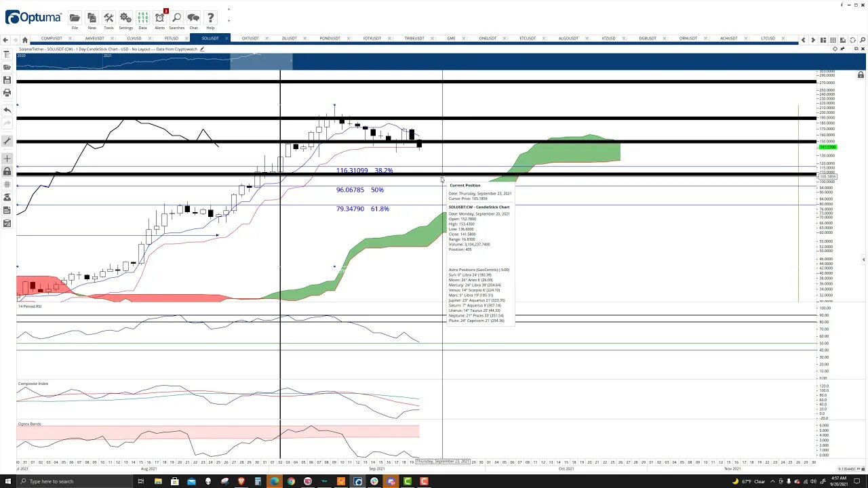This screenshot has width=868, height=488.
Task: Switch to the AAVEUSDT tab
Action: pos(95,39)
